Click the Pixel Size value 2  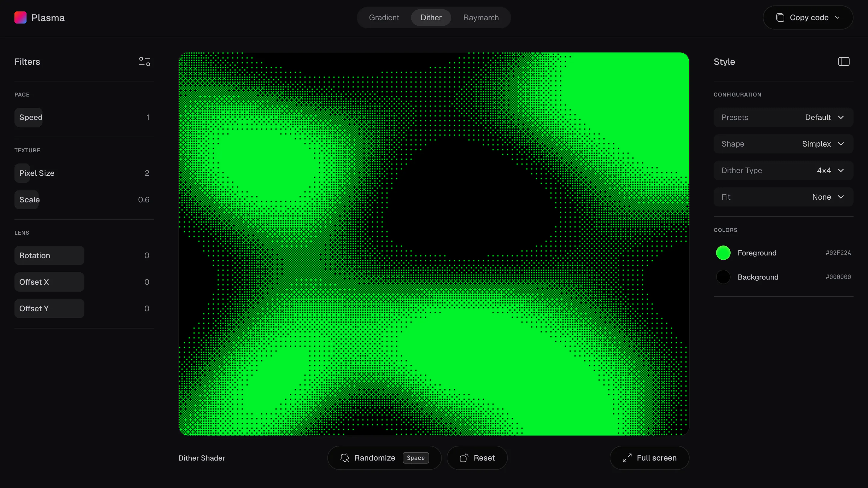[x=147, y=173]
